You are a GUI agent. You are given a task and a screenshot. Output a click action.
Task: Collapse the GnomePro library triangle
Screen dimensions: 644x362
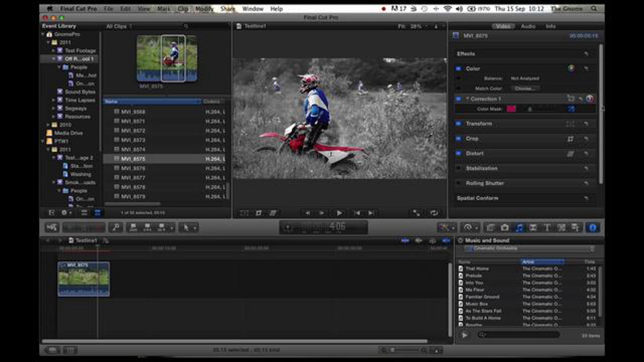click(x=43, y=34)
